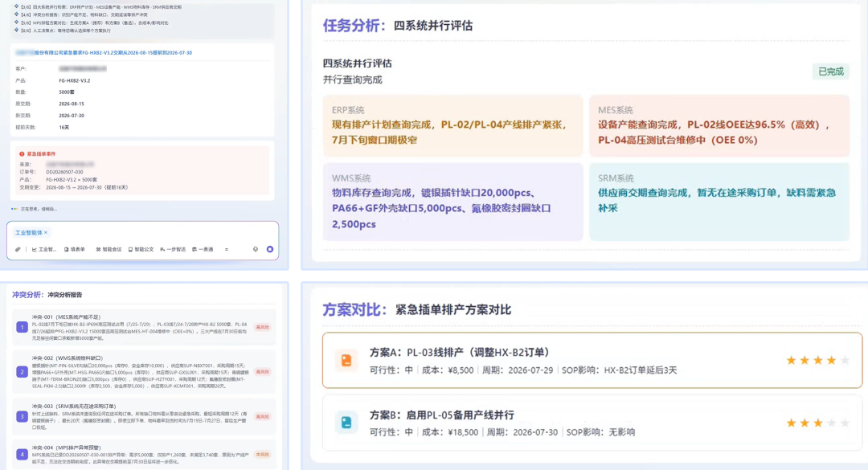Click inside the chat input box
This screenshot has width=868, height=470.
(142, 240)
